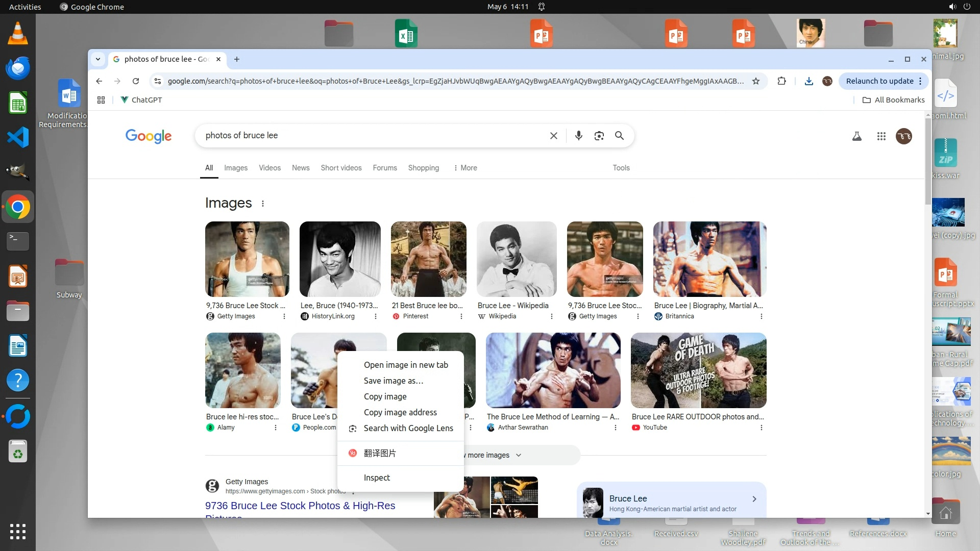Open the Bruce Lee Wikipedia image thumbnail
The height and width of the screenshot is (551, 980).
coord(517,259)
